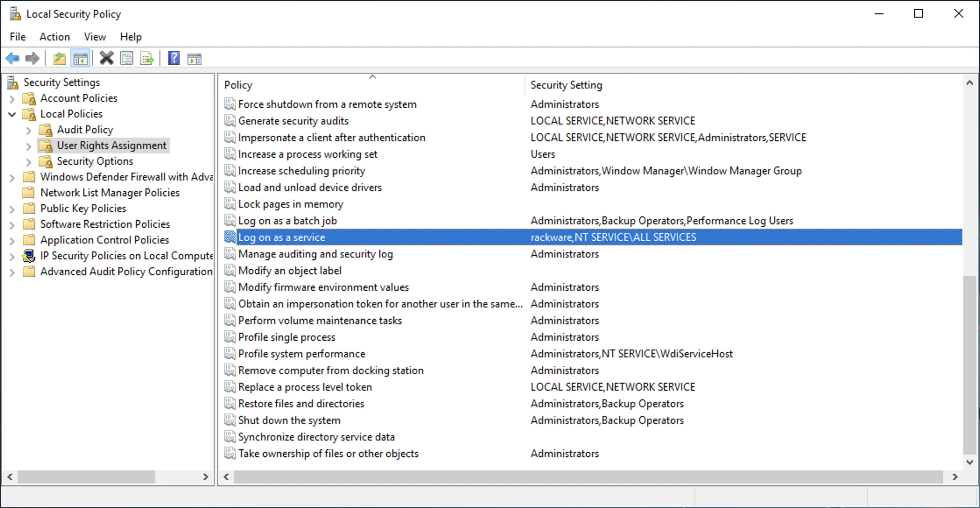
Task: Expand the IP Security Policies node
Action: click(12, 257)
